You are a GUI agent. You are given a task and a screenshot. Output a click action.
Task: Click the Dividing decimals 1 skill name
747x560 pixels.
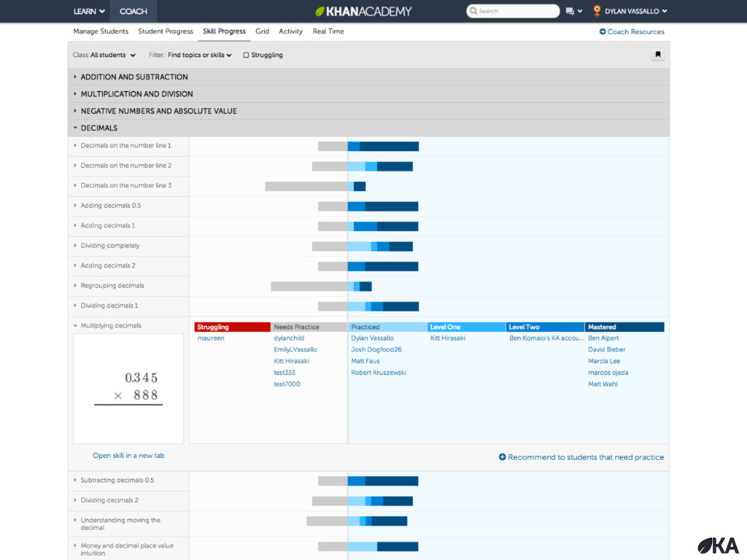(x=109, y=306)
